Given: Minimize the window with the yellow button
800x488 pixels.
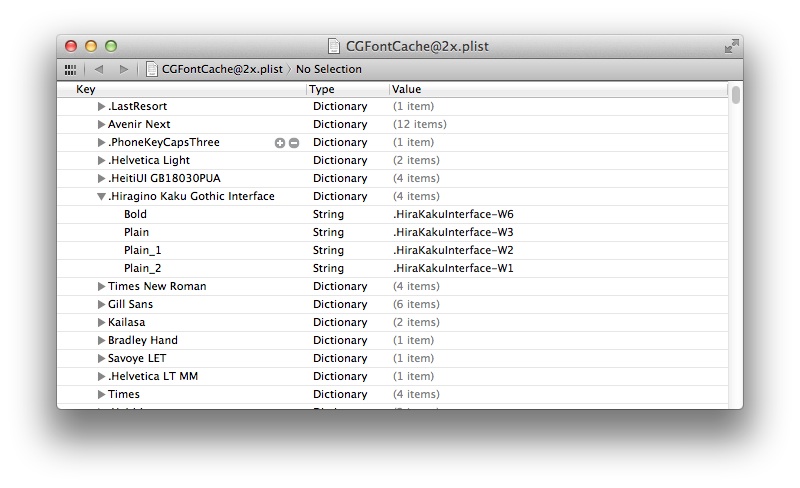Looking at the screenshot, I should coord(91,46).
